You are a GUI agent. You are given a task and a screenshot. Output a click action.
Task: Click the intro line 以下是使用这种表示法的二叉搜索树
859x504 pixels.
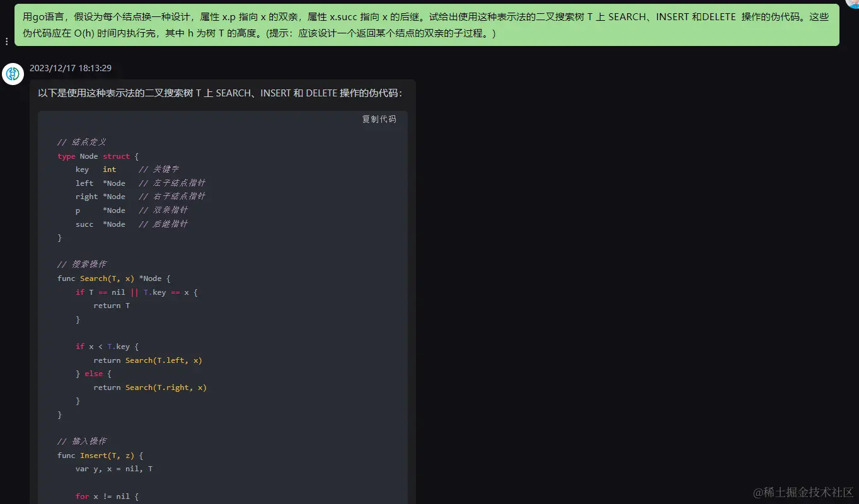(x=220, y=93)
